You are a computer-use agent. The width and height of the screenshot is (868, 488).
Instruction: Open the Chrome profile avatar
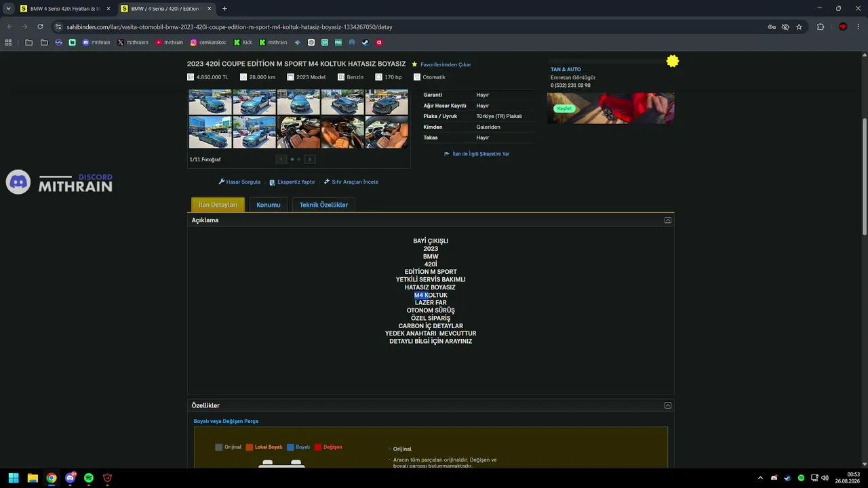(843, 27)
